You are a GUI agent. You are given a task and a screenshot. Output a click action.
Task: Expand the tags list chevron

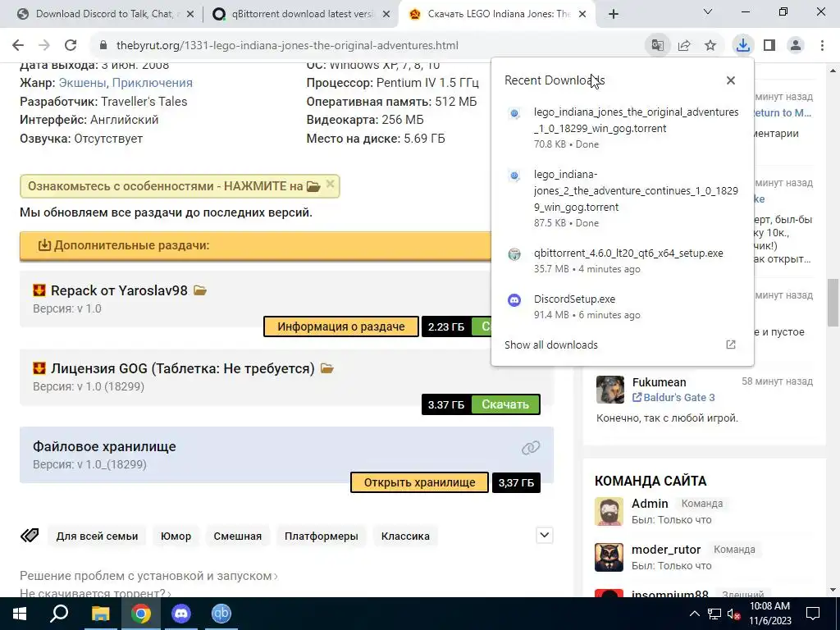(x=545, y=535)
